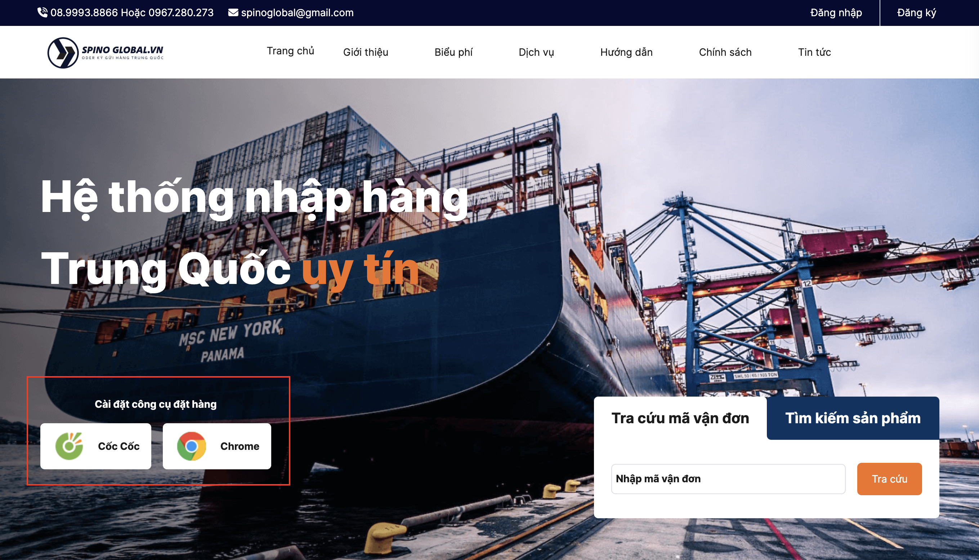Click the Đăng nhập login link

coord(836,13)
